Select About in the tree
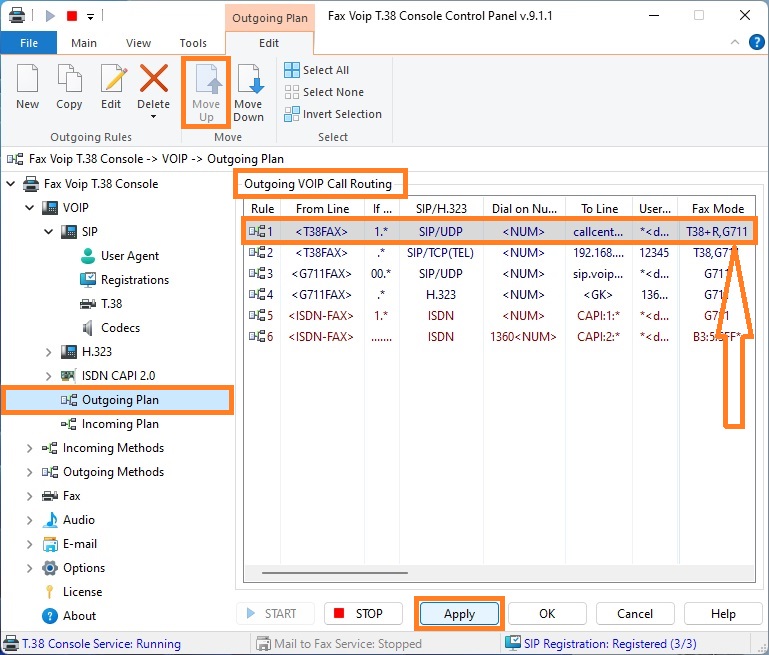This screenshot has width=769, height=655. click(x=79, y=616)
